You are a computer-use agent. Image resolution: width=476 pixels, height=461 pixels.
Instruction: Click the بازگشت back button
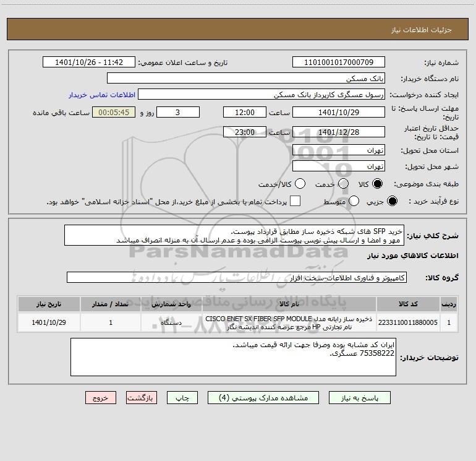[142, 398]
